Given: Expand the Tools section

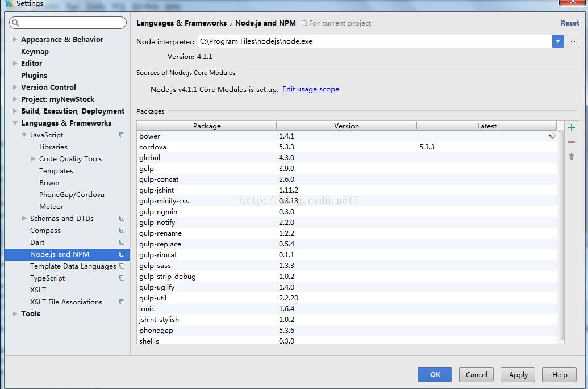Looking at the screenshot, I should pyautogui.click(x=15, y=314).
